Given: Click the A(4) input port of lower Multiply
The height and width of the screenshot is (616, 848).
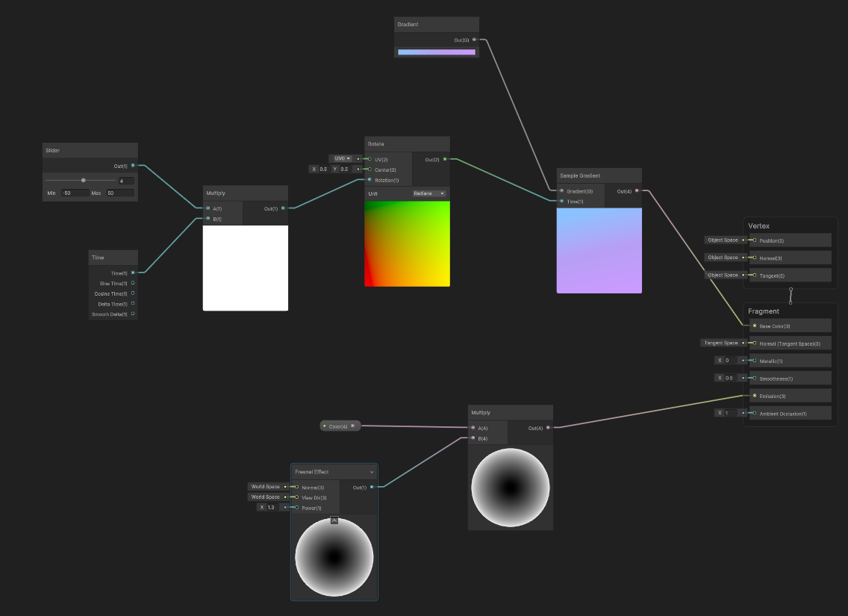Looking at the screenshot, I should [473, 428].
